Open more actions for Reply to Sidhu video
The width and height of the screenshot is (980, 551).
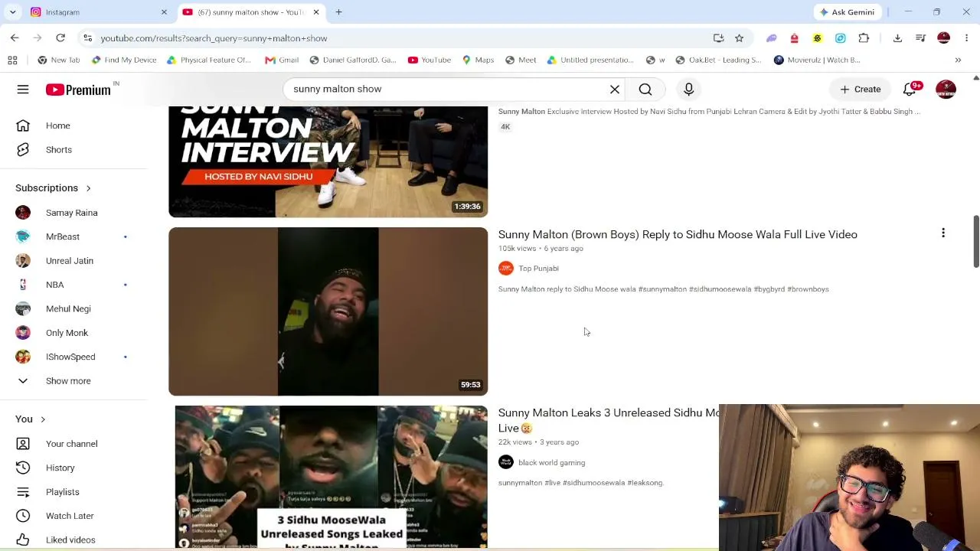click(x=943, y=233)
